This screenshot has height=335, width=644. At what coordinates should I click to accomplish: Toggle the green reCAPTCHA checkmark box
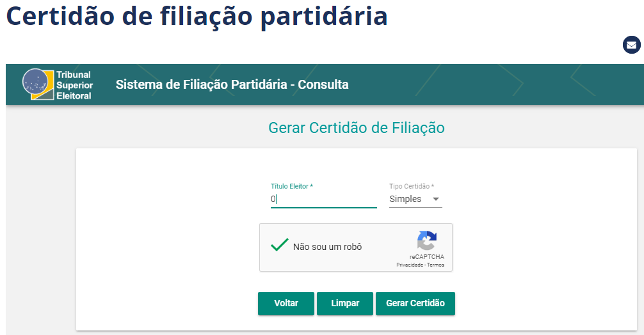pyautogui.click(x=279, y=245)
